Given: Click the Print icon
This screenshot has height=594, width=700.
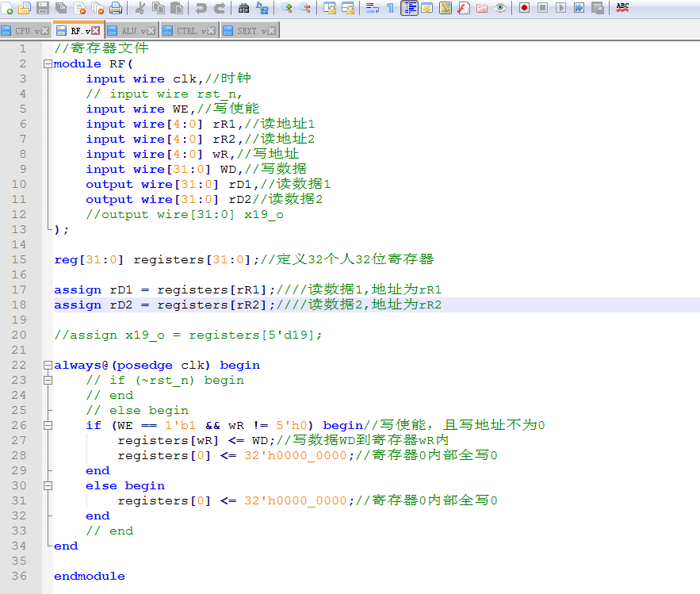Looking at the screenshot, I should 116,8.
